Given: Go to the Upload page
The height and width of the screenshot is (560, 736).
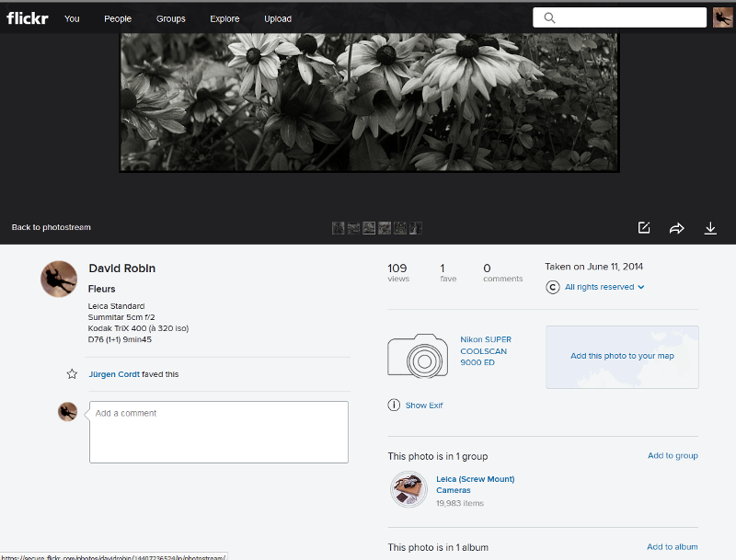Looking at the screenshot, I should tap(278, 18).
